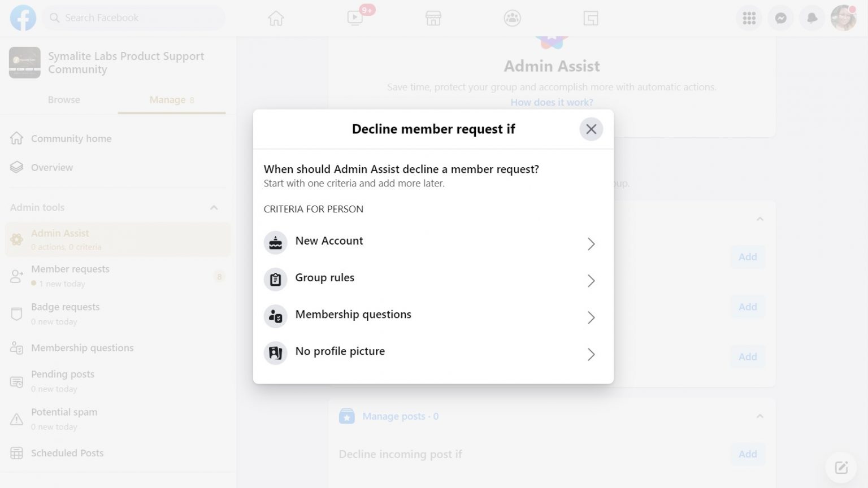Open Marketplace from the top navigation
Viewport: 868px width, 488px height.
pyautogui.click(x=433, y=18)
